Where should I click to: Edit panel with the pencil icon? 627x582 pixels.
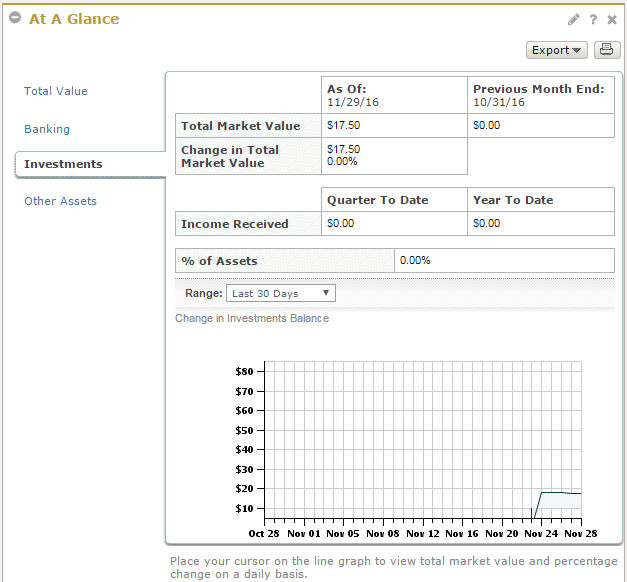[x=573, y=19]
